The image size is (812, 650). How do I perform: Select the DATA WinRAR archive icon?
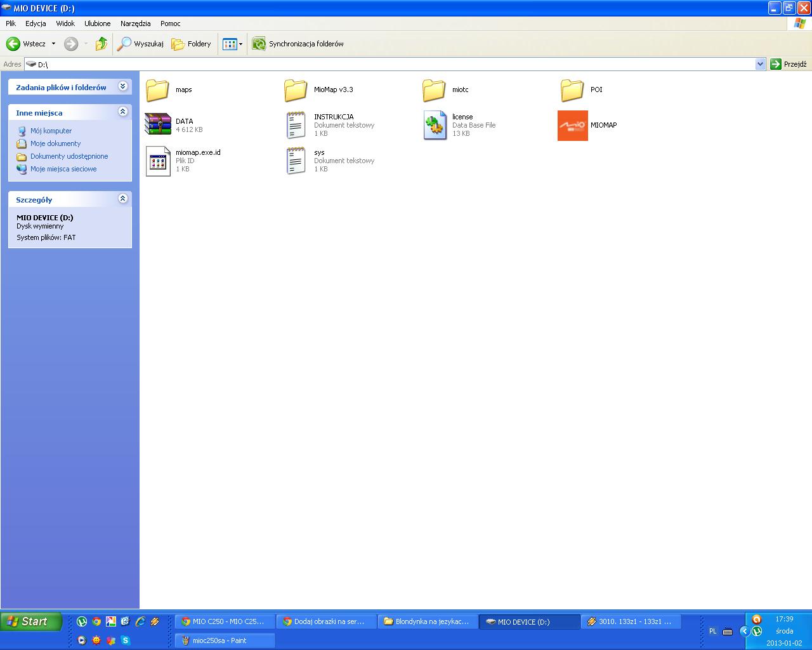[158, 124]
